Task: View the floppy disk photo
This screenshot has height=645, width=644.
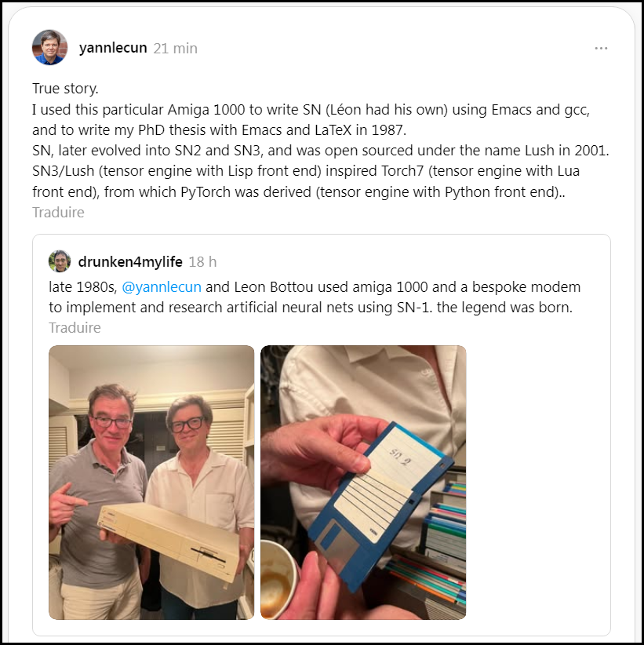Action: click(363, 482)
